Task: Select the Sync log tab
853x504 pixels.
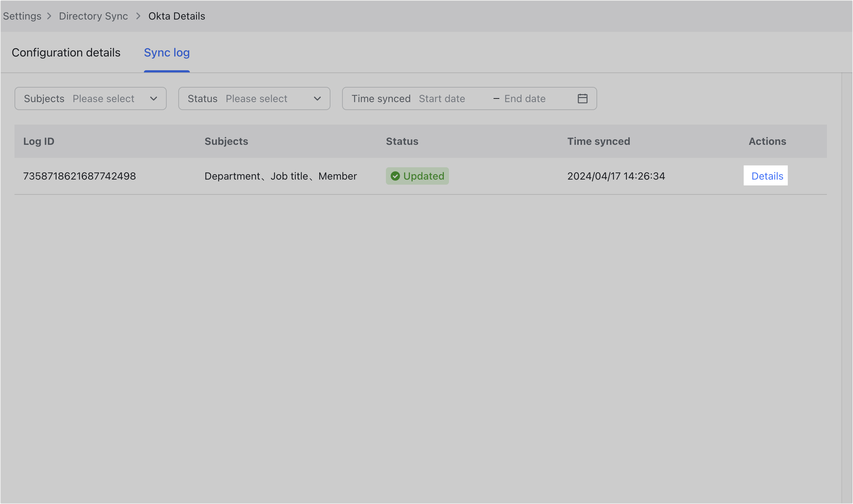Action: pyautogui.click(x=167, y=52)
